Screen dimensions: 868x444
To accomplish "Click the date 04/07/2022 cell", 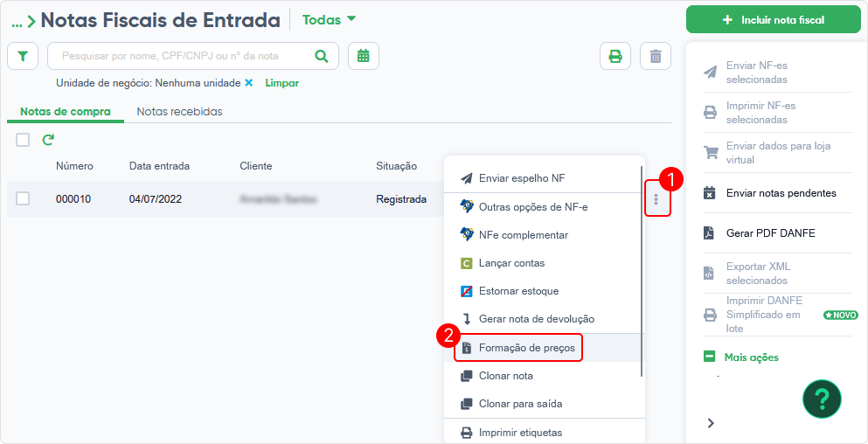I will 156,199.
